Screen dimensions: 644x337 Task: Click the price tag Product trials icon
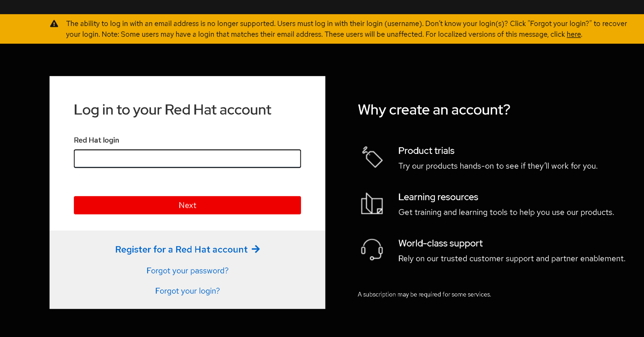coord(372,157)
